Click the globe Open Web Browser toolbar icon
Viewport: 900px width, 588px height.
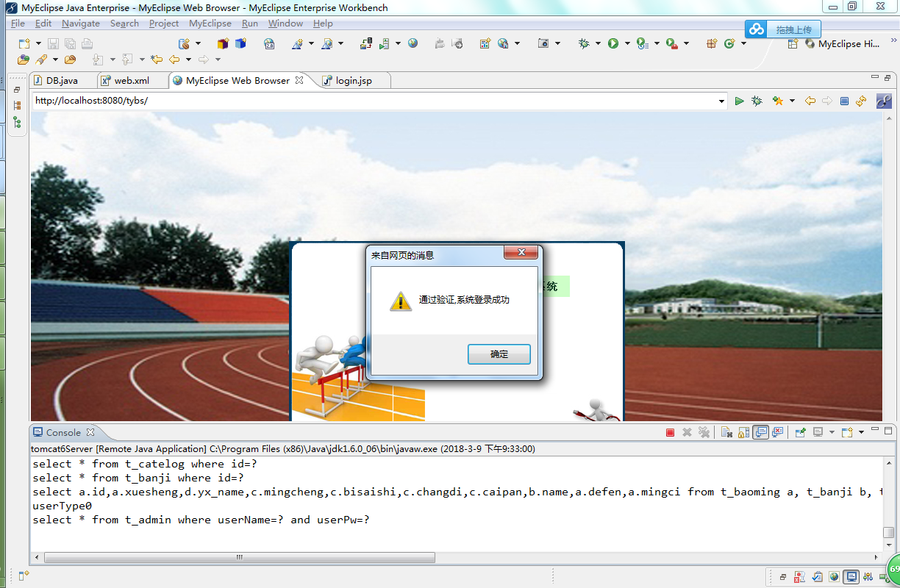point(413,43)
